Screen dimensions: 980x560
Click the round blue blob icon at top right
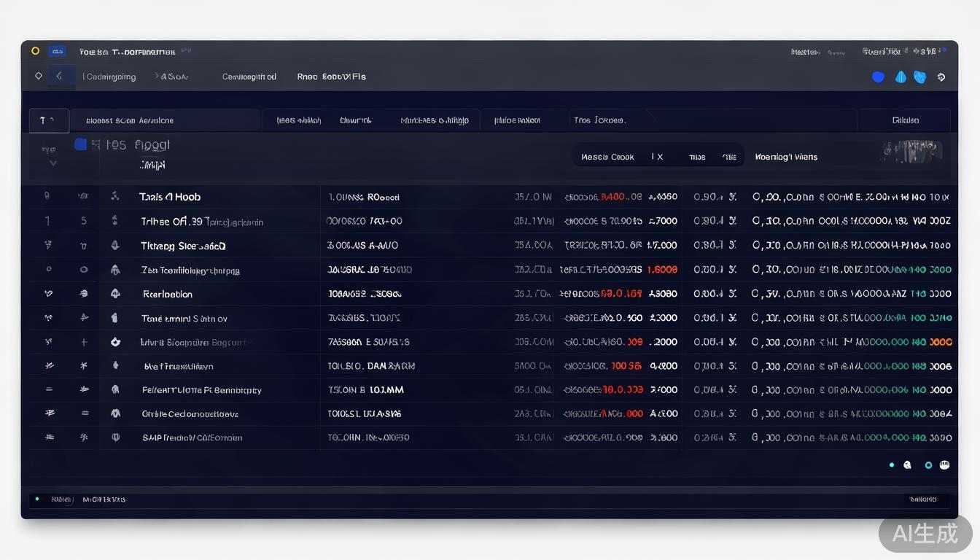point(879,77)
